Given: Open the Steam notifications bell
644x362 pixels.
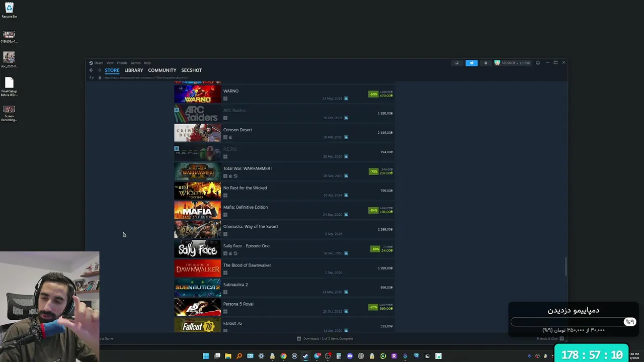Looking at the screenshot, I should (x=486, y=63).
